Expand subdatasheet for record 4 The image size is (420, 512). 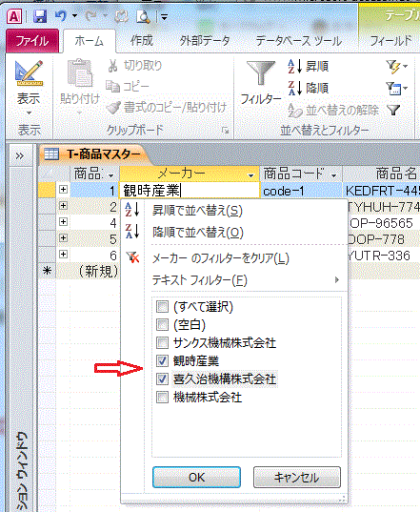63,222
